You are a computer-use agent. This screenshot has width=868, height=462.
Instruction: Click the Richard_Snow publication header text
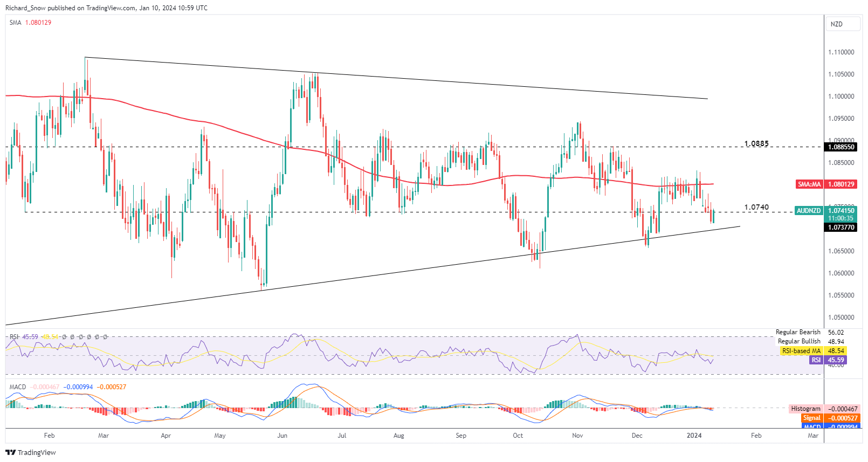pos(106,8)
